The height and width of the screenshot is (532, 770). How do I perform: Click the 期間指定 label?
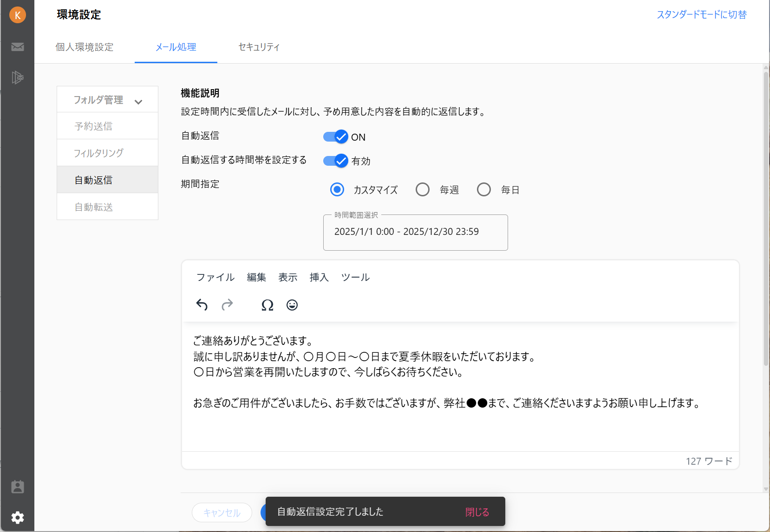click(200, 184)
